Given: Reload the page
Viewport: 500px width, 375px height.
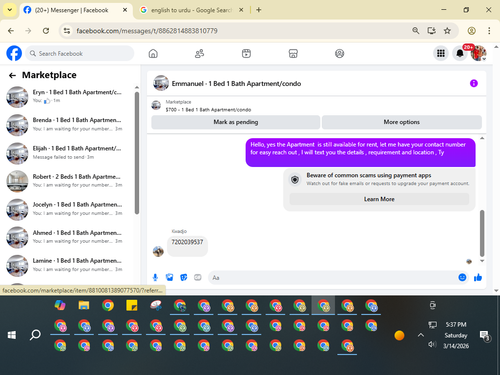Looking at the screenshot, I should point(46,31).
